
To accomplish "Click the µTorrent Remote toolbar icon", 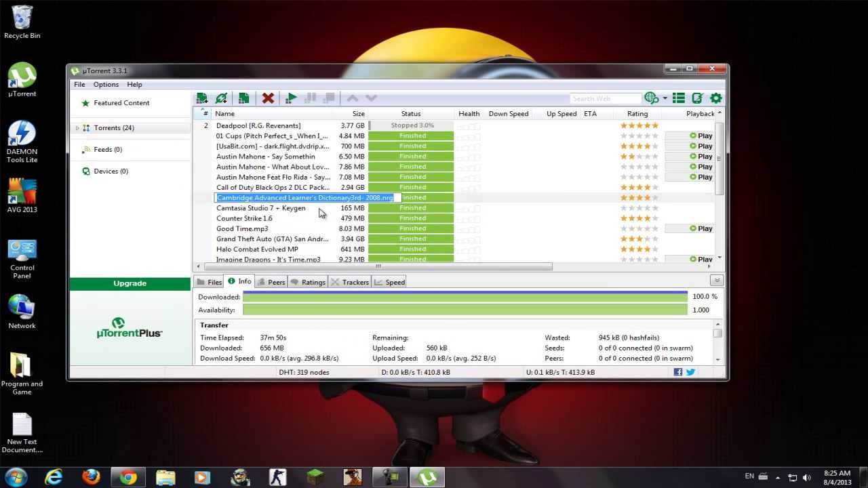I will [x=697, y=98].
